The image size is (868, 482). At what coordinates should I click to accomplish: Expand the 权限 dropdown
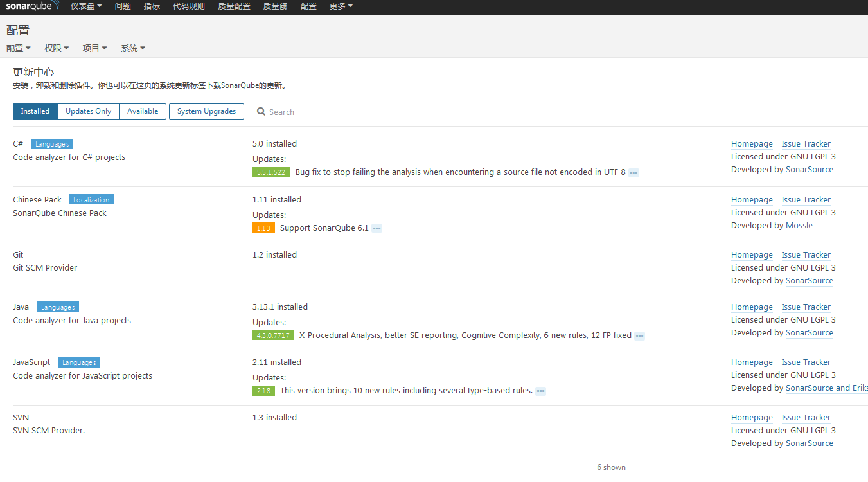[x=57, y=48]
